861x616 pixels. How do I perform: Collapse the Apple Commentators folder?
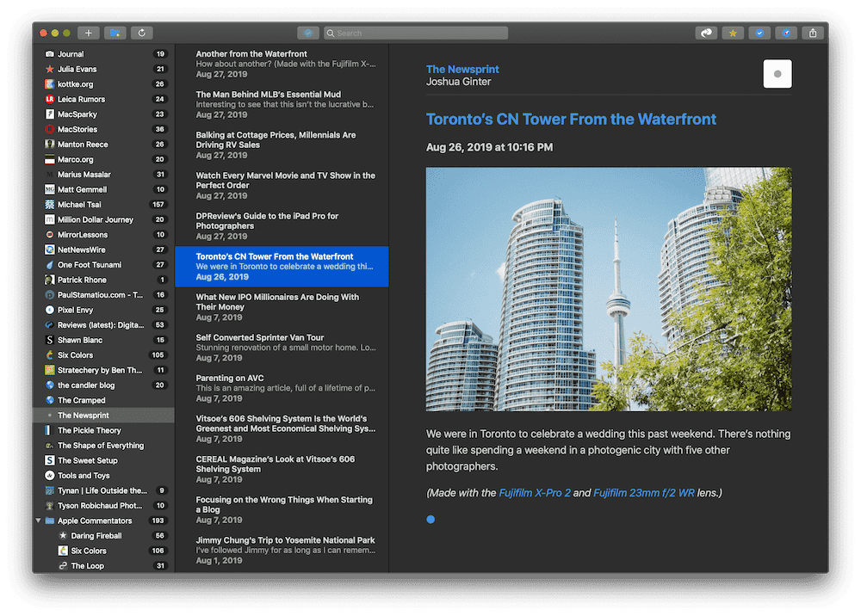point(38,521)
